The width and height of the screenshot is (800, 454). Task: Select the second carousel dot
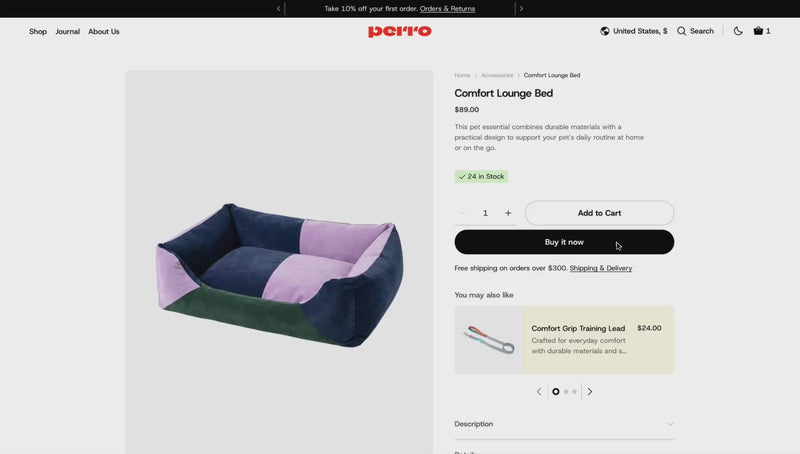pos(566,392)
